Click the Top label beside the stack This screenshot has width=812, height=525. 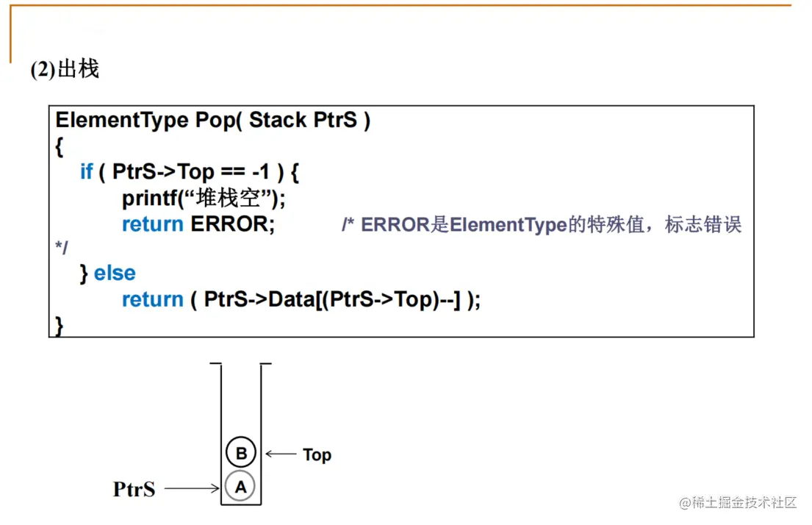click(317, 455)
